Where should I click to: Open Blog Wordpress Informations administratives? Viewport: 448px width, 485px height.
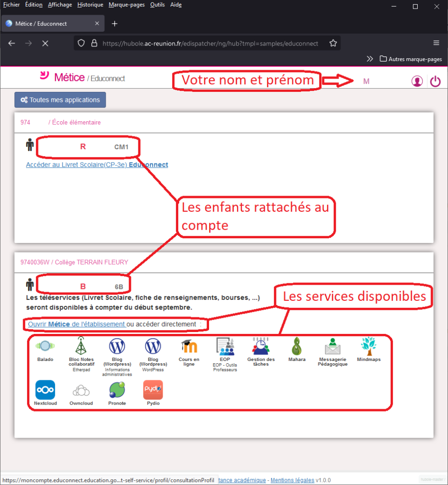117,346
